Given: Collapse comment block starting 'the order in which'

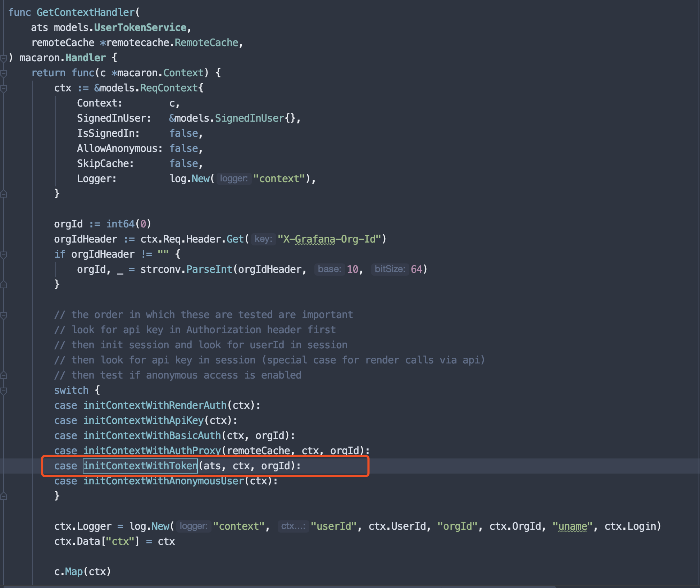Looking at the screenshot, I should coord(4,315).
